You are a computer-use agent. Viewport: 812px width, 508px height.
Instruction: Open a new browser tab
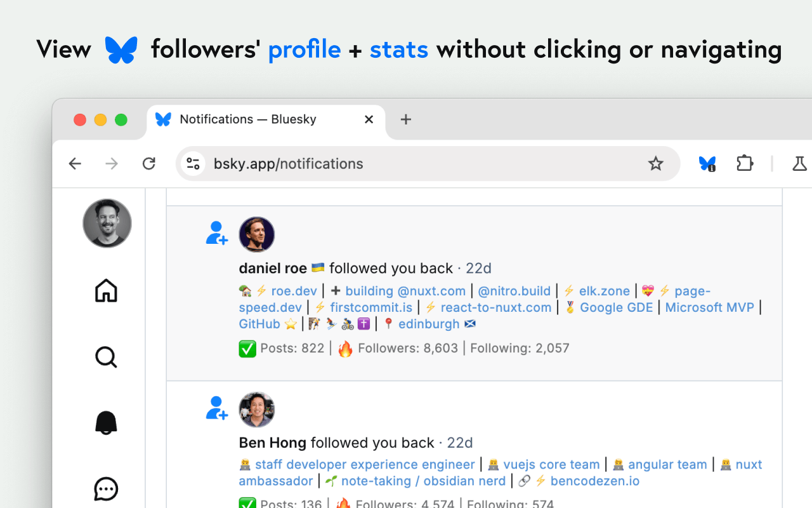[x=406, y=119]
